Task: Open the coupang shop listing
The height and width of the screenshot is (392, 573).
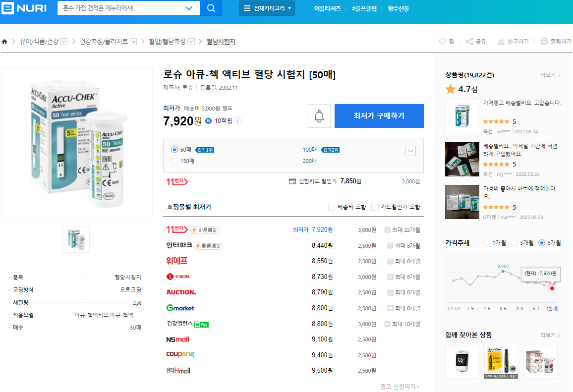Action: (180, 354)
